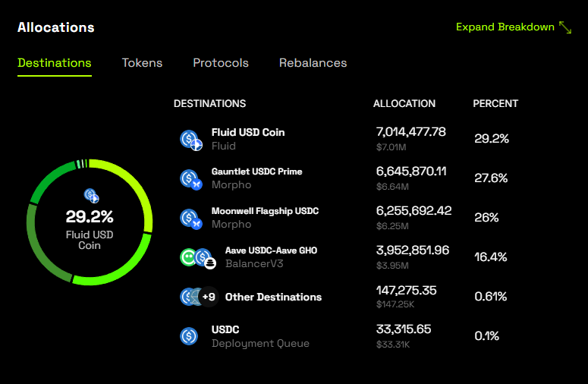588x384 pixels.
Task: Click the DESTINATIONS column header
Action: 209,103
